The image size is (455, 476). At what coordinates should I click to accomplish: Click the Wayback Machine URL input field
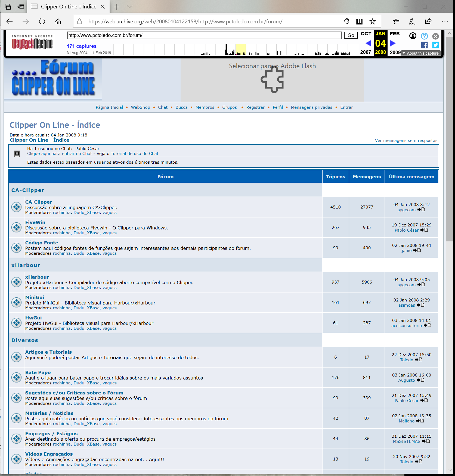[x=204, y=35]
